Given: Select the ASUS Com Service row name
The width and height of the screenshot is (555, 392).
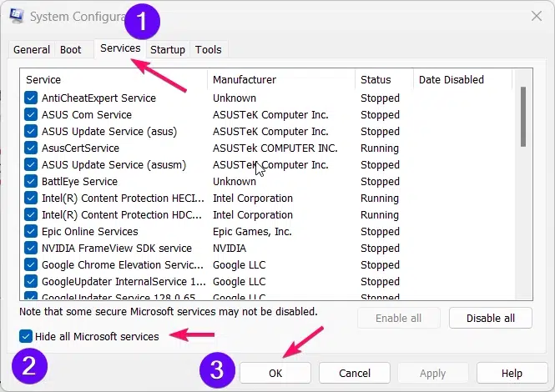Looking at the screenshot, I should tap(87, 114).
